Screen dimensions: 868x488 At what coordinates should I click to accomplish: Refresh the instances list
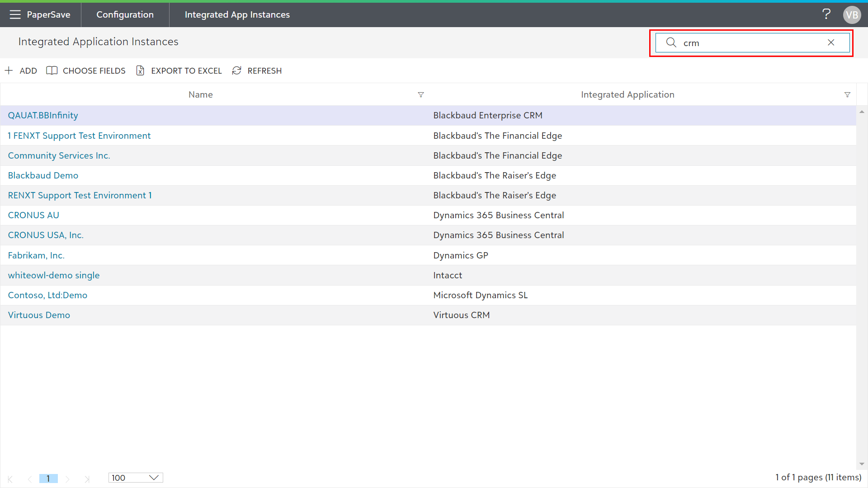257,70
